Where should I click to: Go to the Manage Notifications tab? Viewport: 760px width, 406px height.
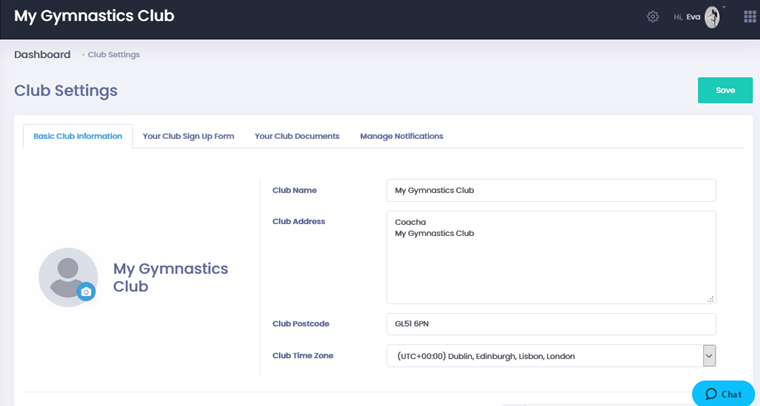[x=401, y=136]
